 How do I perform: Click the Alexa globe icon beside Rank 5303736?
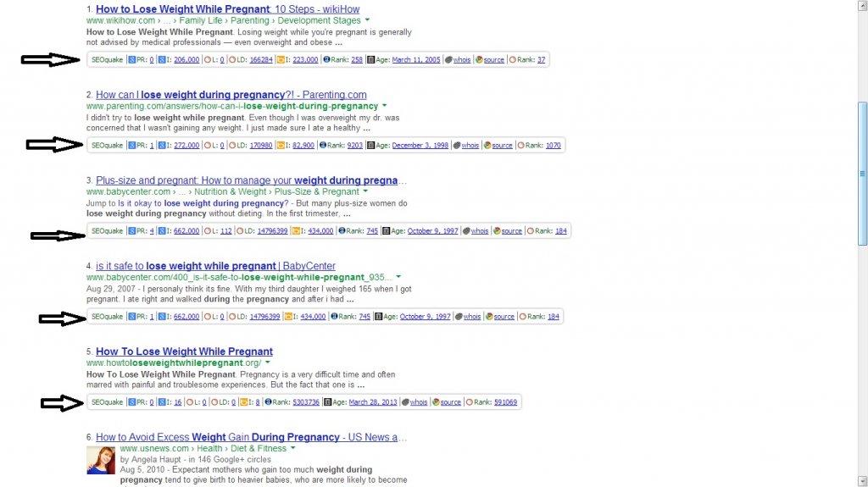point(268,402)
